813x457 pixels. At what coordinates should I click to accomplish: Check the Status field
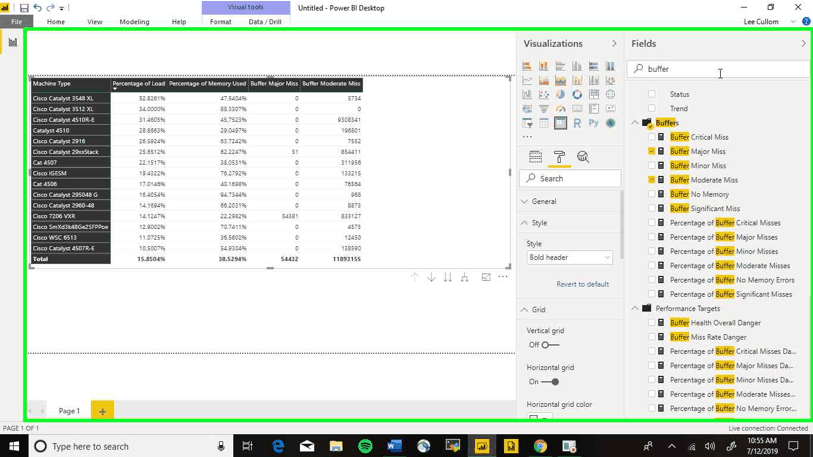652,94
